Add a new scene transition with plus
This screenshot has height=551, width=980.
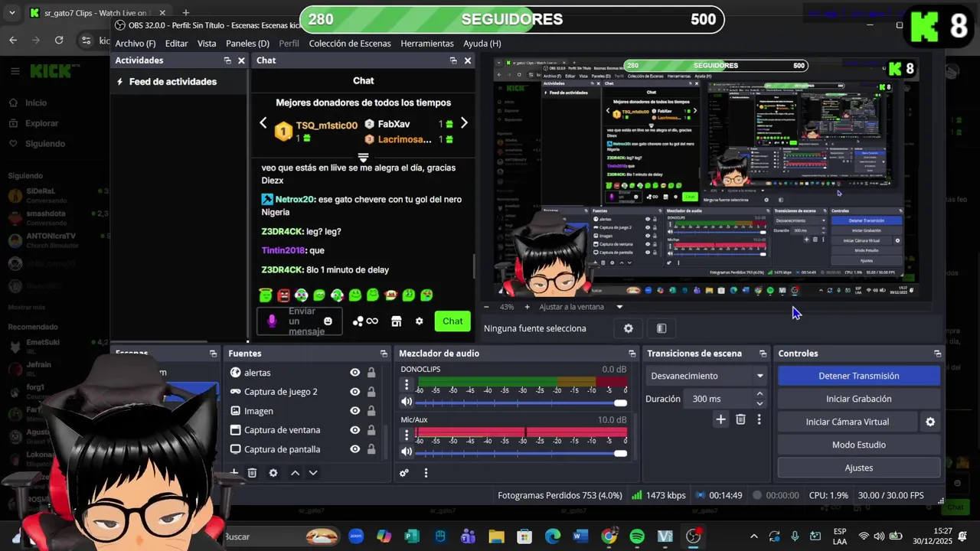pos(720,419)
